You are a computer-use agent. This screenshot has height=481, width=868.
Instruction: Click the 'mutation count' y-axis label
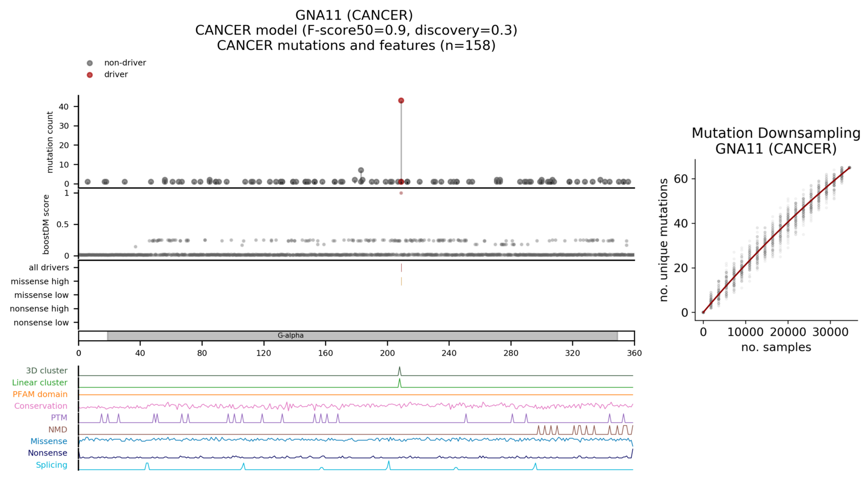tap(50, 142)
